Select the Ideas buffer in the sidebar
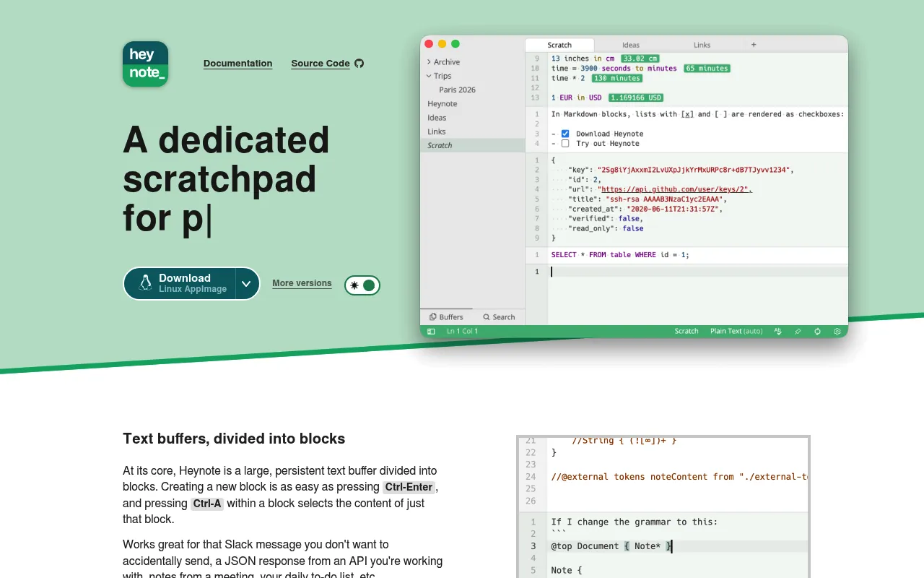Screen dimensions: 924x578 pyautogui.click(x=472, y=118)
